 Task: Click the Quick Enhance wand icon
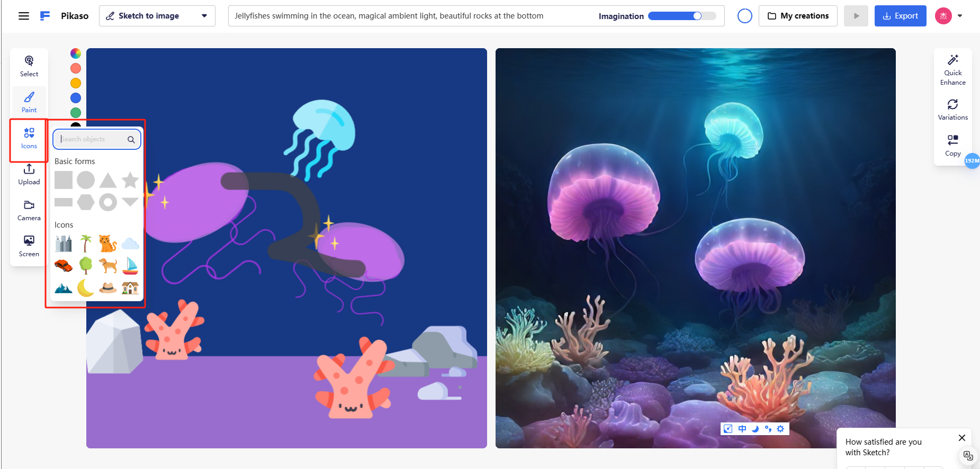click(953, 60)
